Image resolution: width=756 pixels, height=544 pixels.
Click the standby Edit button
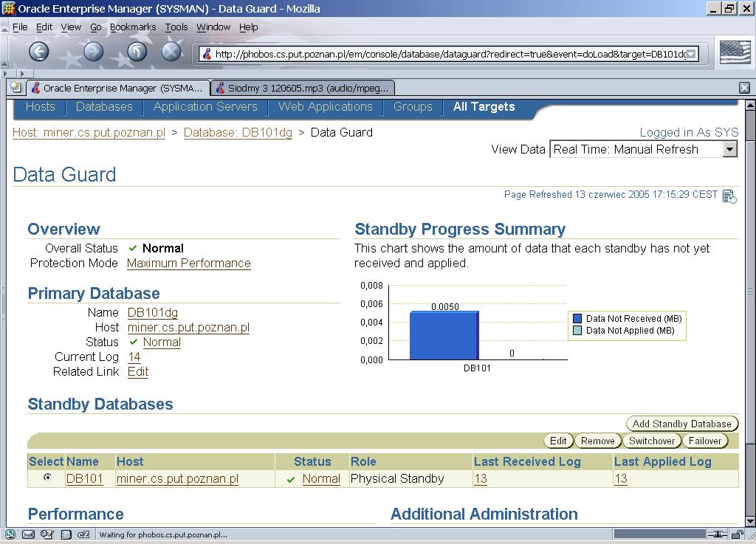click(x=558, y=441)
